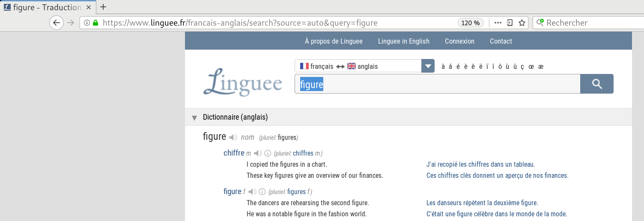The width and height of the screenshot is (644, 221).
Task: Click 'He was a notable figure' sentence
Action: point(307,214)
